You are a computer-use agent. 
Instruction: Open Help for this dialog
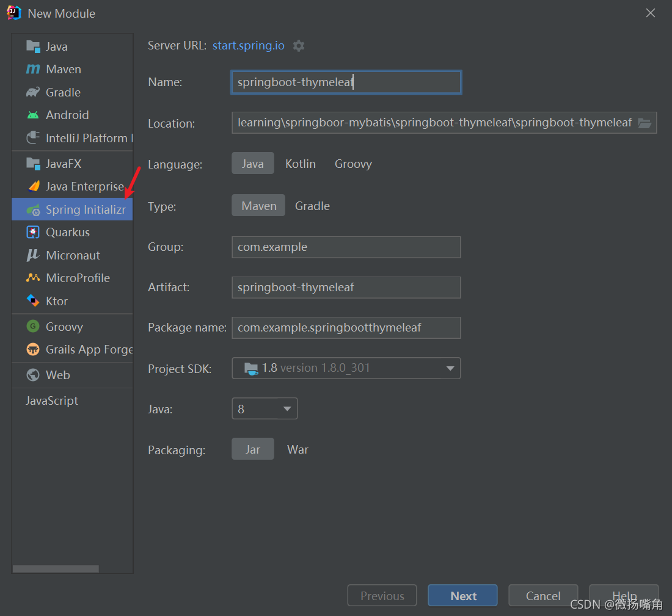[624, 595]
